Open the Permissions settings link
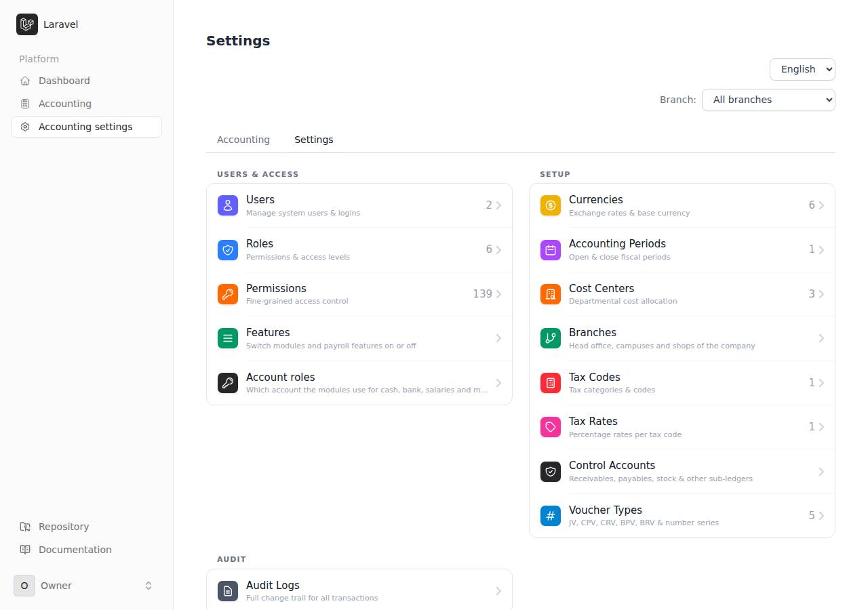 tap(359, 294)
